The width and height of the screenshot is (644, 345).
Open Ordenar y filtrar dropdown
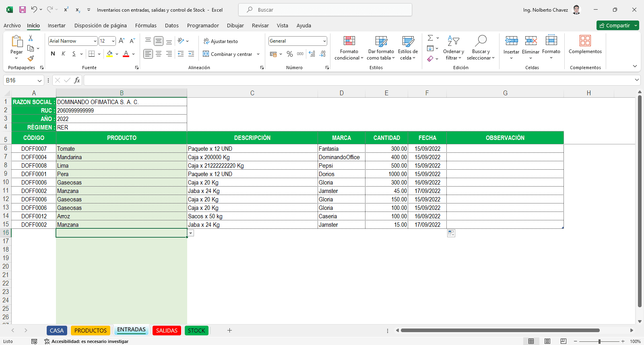pyautogui.click(x=454, y=48)
